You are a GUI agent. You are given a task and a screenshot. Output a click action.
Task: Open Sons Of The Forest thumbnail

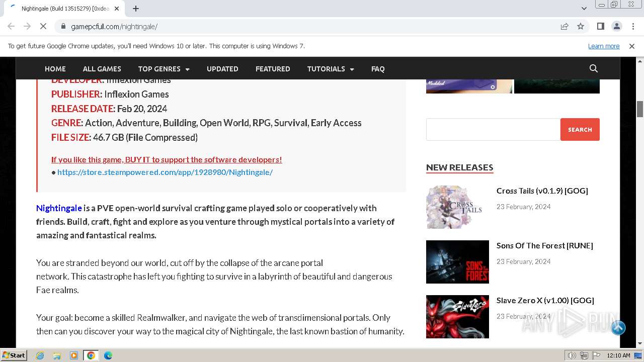click(x=457, y=261)
